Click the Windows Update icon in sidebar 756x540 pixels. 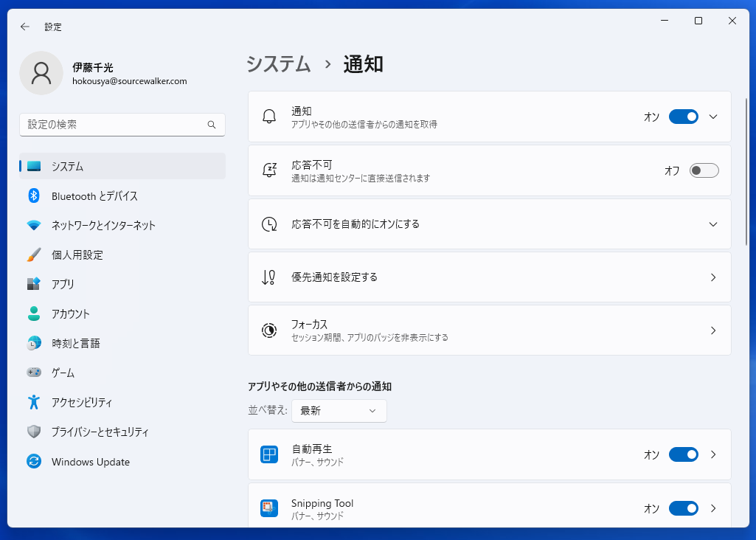(x=34, y=462)
